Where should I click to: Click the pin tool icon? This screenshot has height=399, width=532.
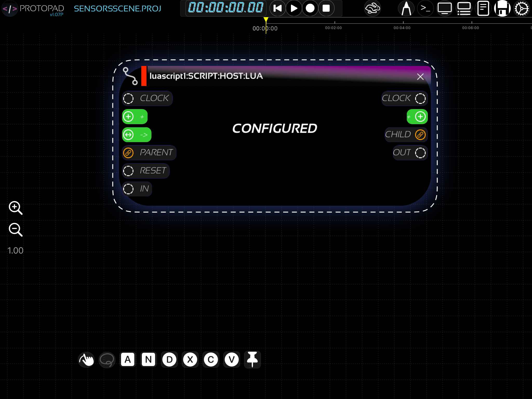[252, 360]
